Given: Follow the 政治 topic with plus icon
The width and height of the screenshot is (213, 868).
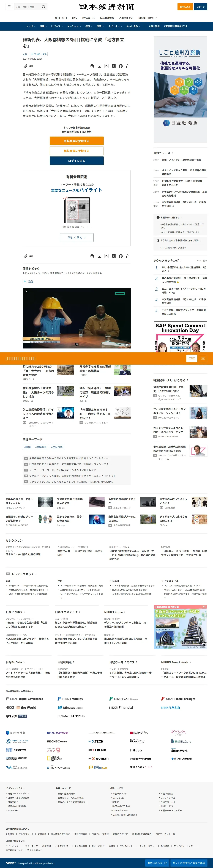Looking at the screenshot, I should pos(24,281).
